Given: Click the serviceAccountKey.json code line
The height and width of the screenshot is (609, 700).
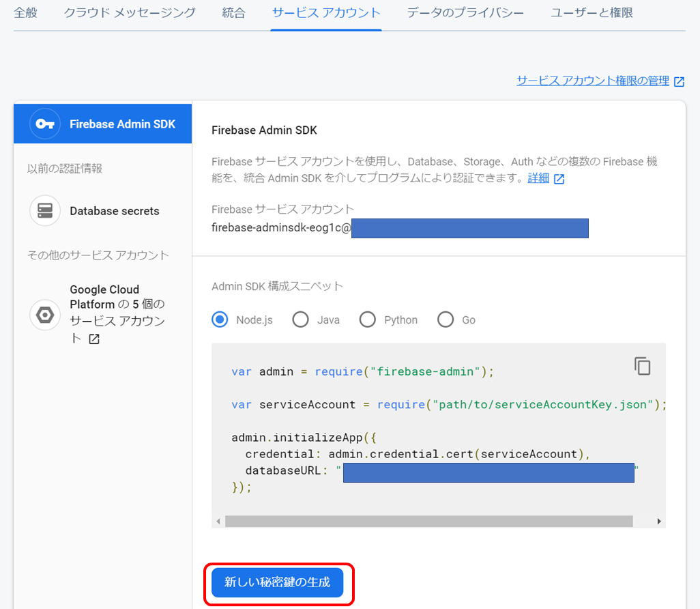Looking at the screenshot, I should [x=449, y=405].
